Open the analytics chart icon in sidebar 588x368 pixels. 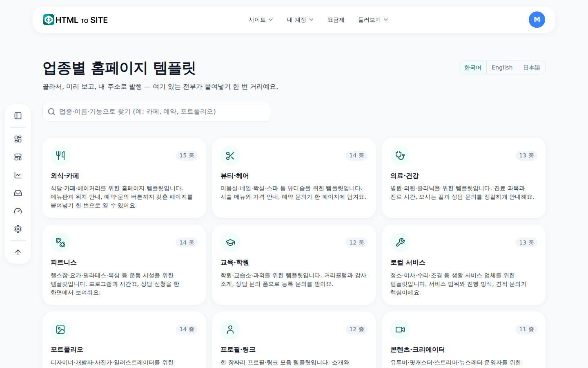[x=18, y=175]
